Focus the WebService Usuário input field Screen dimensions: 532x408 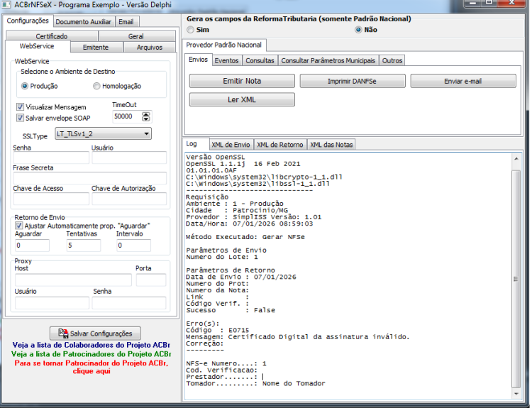coord(129,158)
